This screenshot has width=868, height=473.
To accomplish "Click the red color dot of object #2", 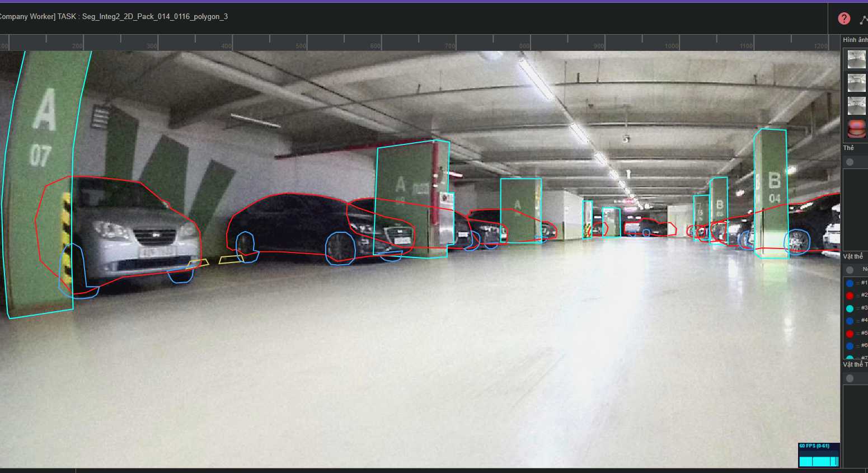I will coord(850,296).
